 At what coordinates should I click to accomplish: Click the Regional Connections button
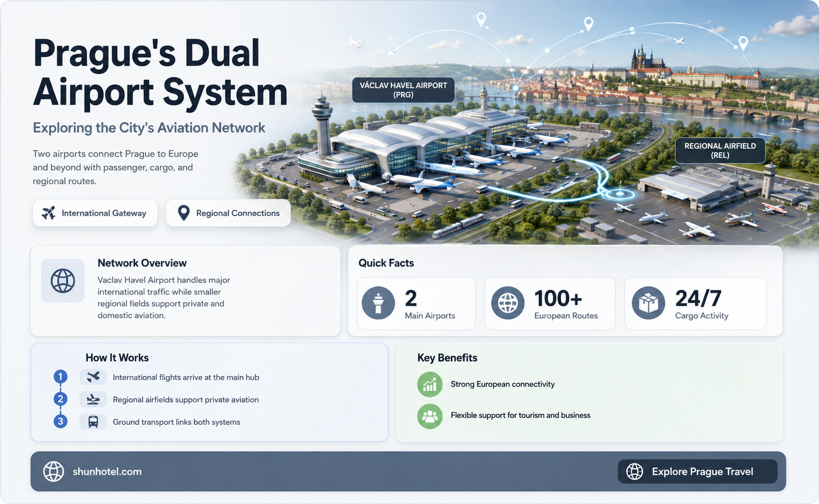click(228, 213)
